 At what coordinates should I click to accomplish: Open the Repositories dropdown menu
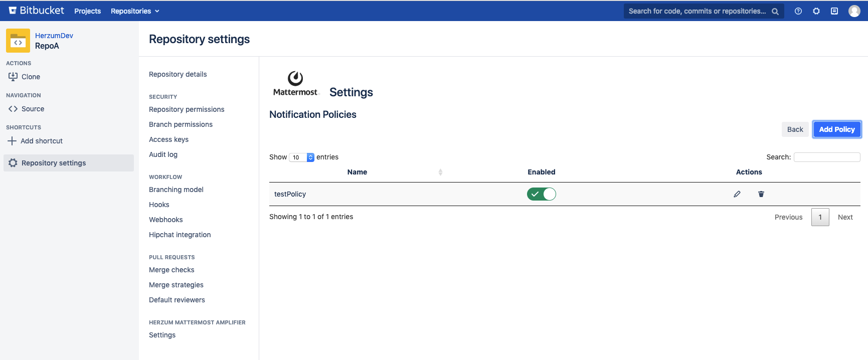pos(135,11)
